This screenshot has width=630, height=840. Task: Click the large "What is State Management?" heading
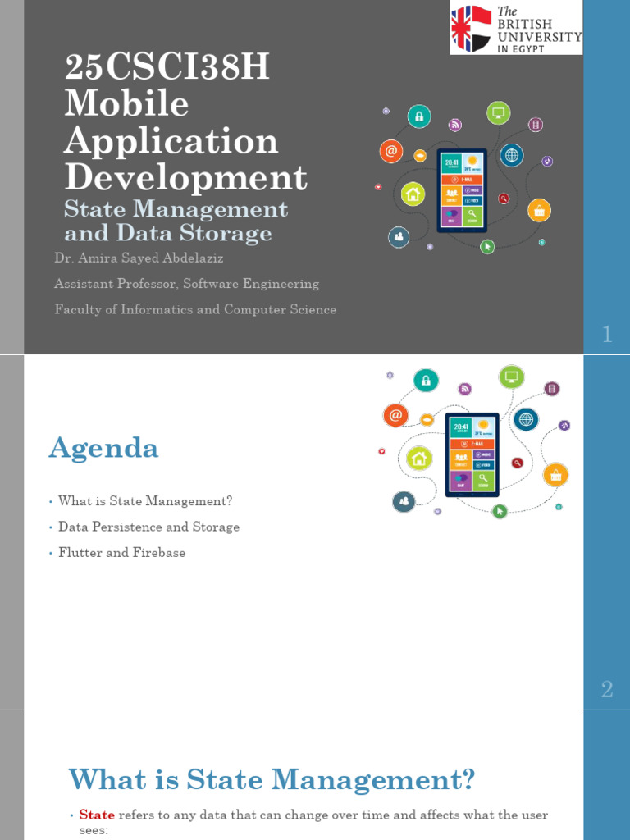272,780
